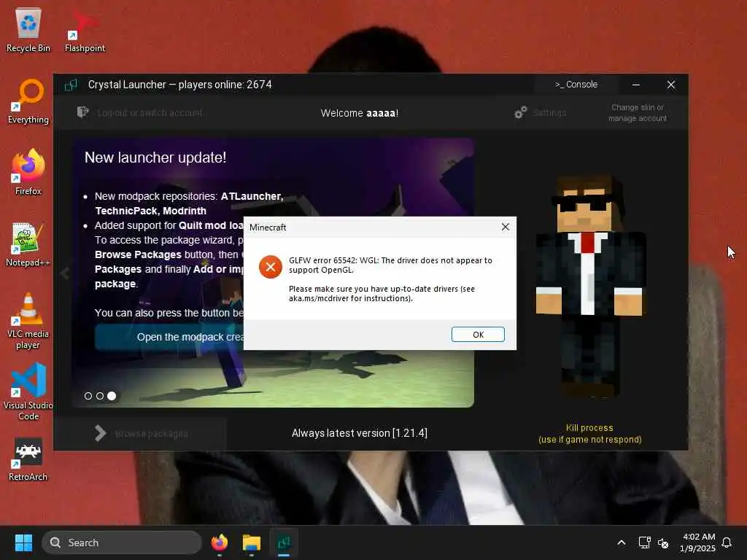Select the RetroArch desktop shortcut
Viewport: 747px width, 560px height.
pyautogui.click(x=28, y=459)
